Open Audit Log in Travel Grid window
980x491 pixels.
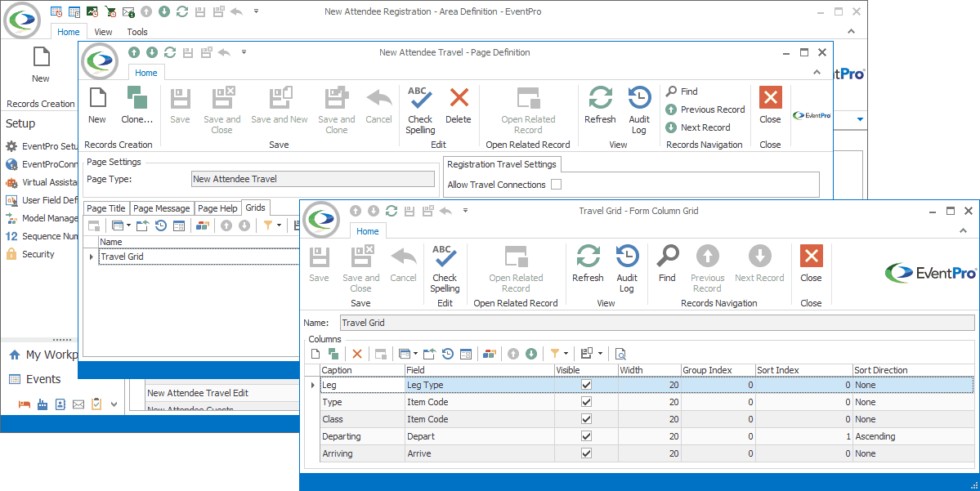coord(627,269)
